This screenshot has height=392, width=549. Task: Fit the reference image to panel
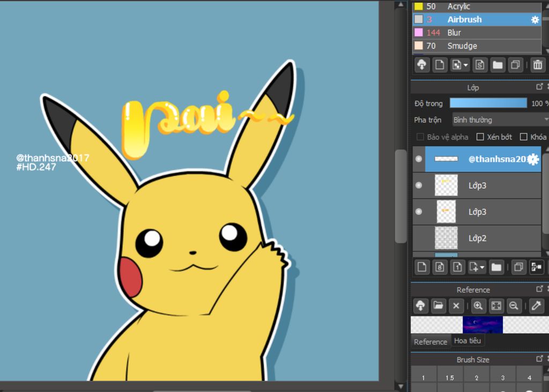pyautogui.click(x=496, y=306)
